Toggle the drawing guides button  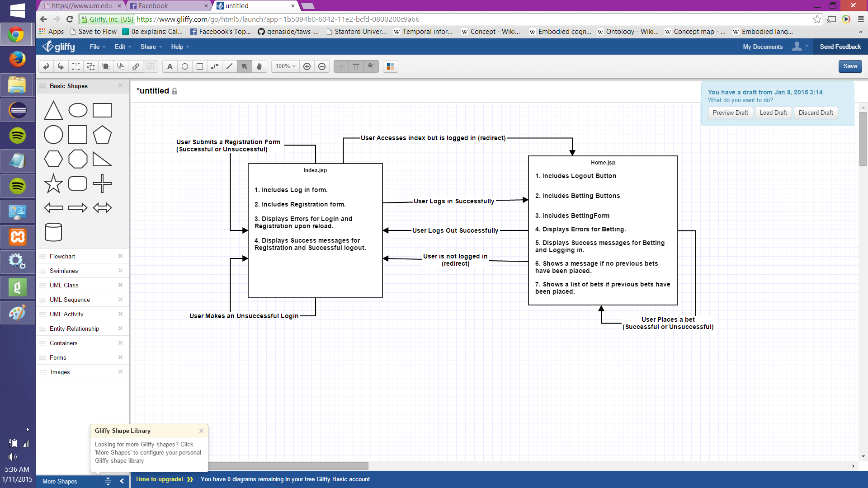coord(341,66)
